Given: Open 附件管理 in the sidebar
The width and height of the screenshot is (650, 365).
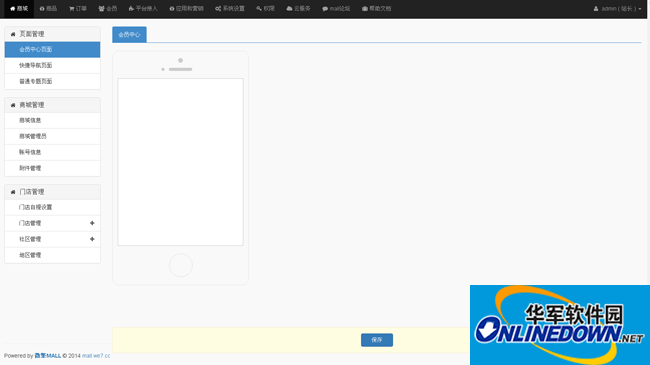Looking at the screenshot, I should (x=53, y=168).
